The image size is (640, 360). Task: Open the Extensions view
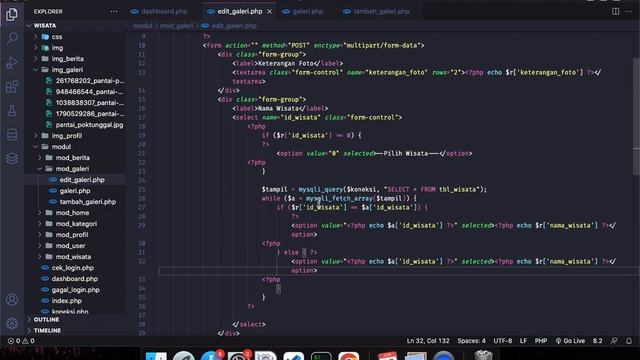pos(12,87)
